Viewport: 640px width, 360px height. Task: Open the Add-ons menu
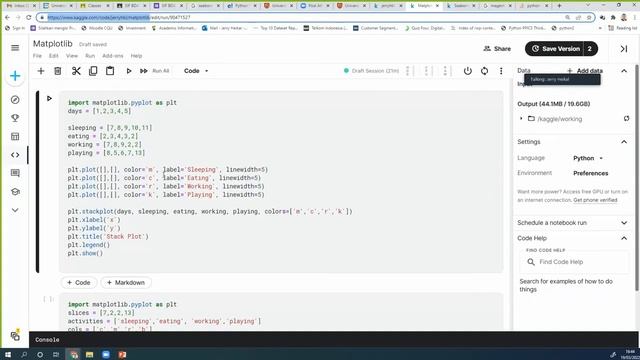pyautogui.click(x=113, y=56)
